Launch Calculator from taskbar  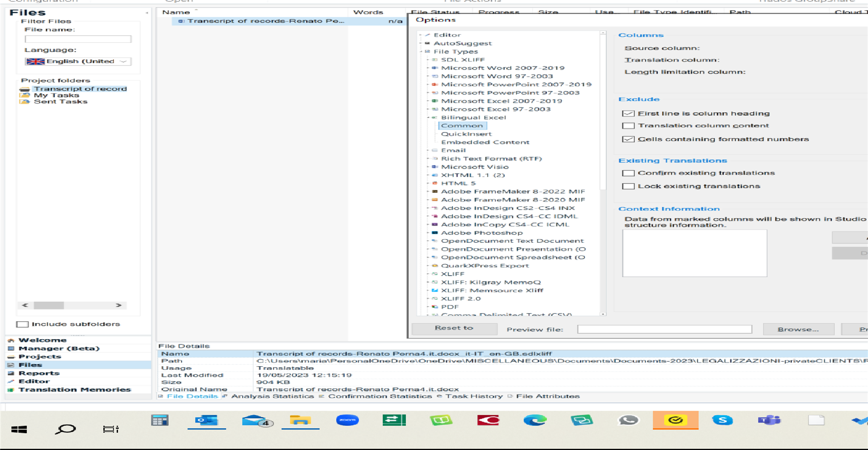(160, 420)
